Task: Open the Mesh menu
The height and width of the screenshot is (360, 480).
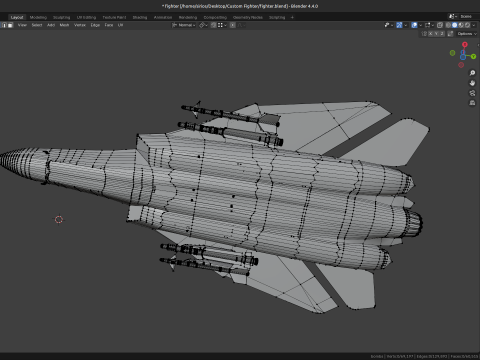Action: click(x=64, y=25)
